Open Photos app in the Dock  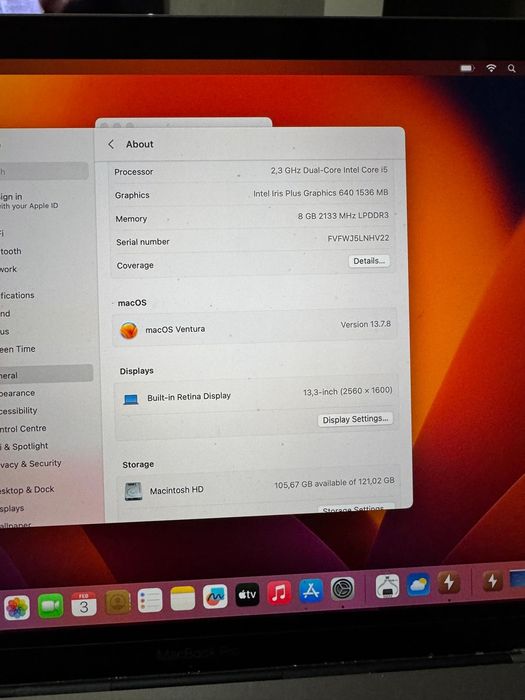(x=17, y=608)
